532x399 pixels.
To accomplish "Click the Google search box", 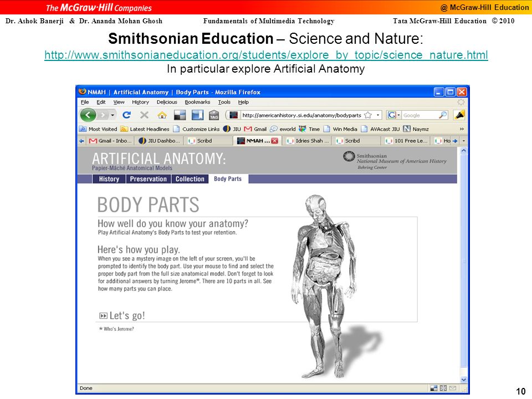I will tap(420, 115).
